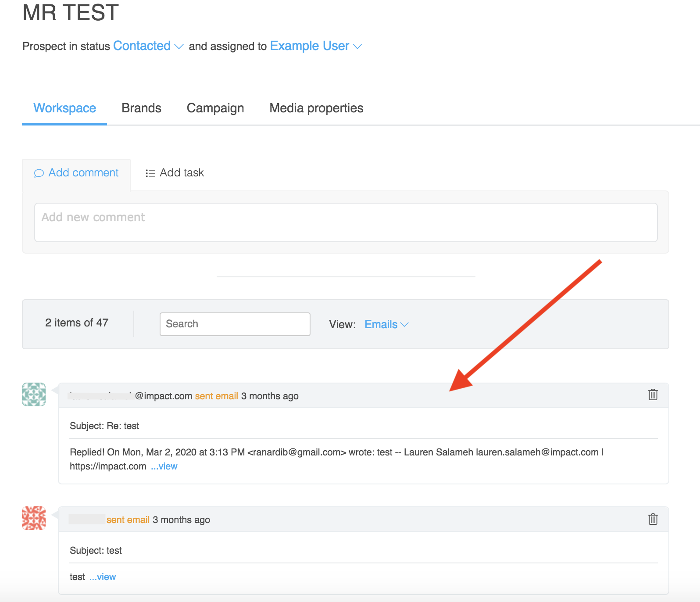The height and width of the screenshot is (602, 700).
Task: Open '...view' link on the Re: test email
Action: click(164, 466)
